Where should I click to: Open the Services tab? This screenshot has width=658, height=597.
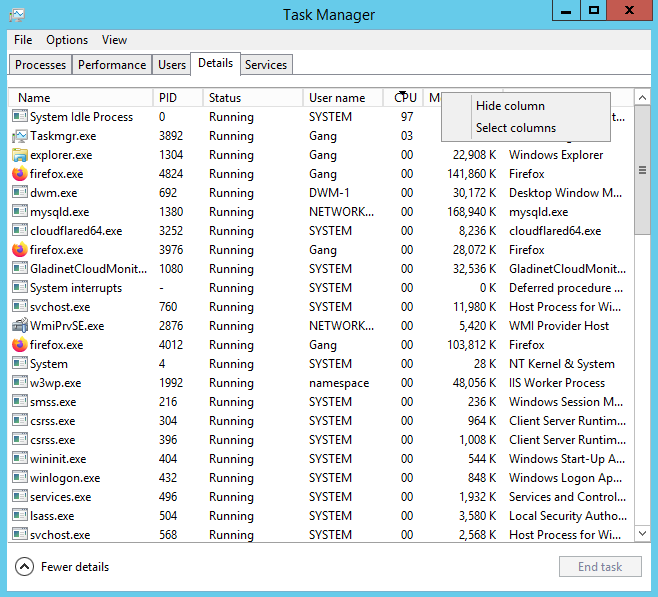click(x=266, y=65)
